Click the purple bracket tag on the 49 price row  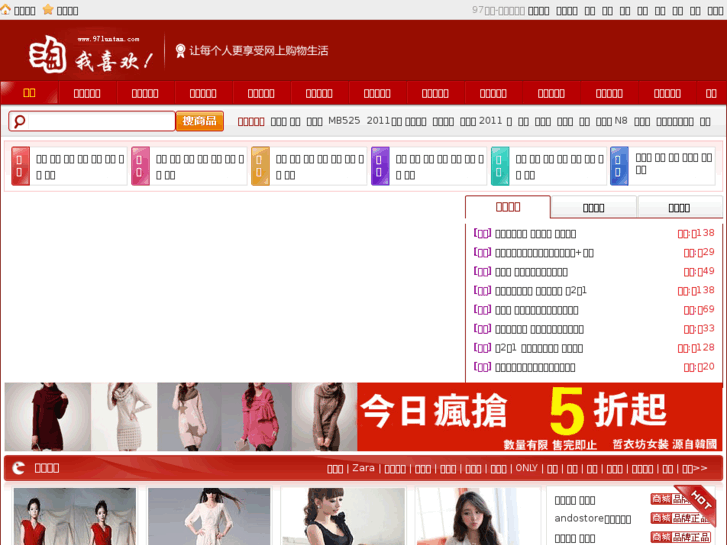482,271
